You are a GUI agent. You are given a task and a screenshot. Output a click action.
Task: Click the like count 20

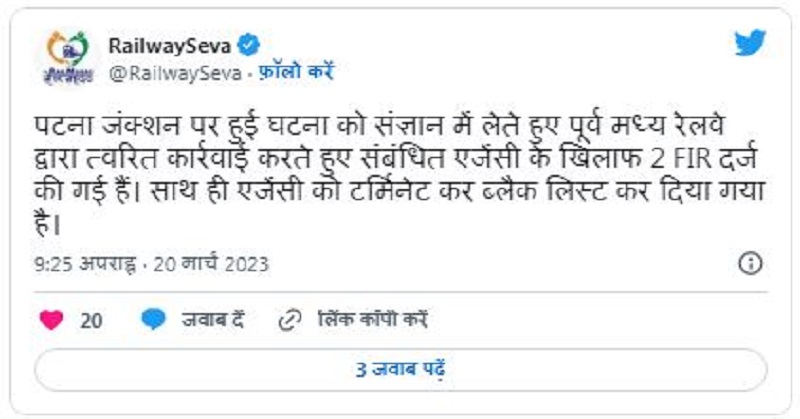pyautogui.click(x=91, y=320)
